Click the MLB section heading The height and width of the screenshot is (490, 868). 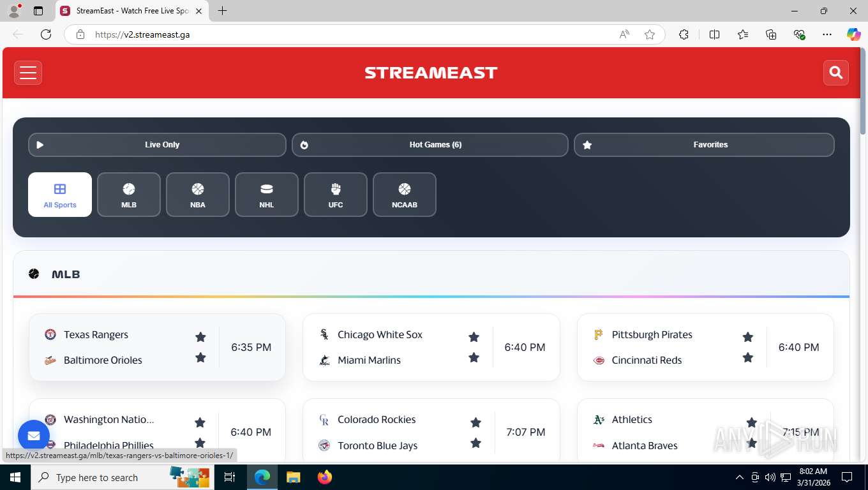click(x=66, y=274)
